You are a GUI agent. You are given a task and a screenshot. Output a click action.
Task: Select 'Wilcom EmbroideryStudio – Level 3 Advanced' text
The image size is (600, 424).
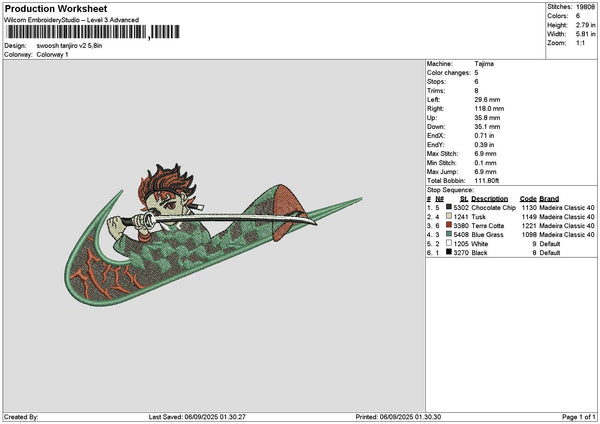point(72,20)
